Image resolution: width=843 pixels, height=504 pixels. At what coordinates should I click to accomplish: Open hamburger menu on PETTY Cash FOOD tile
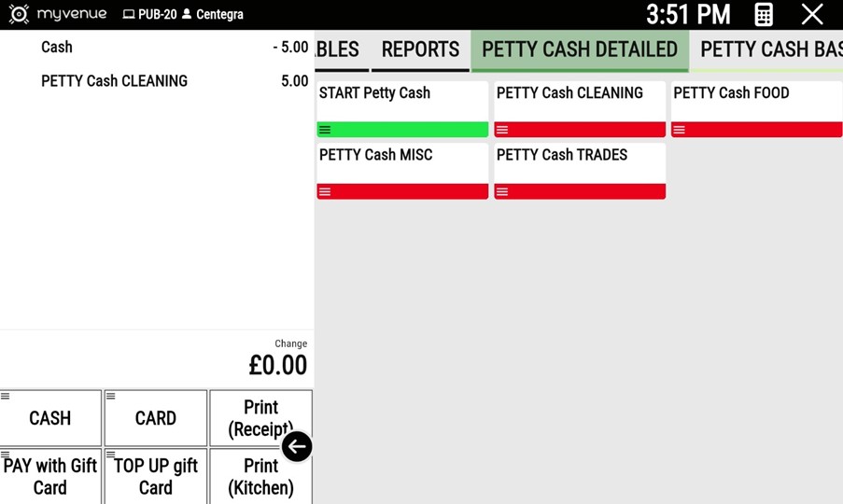coord(680,130)
